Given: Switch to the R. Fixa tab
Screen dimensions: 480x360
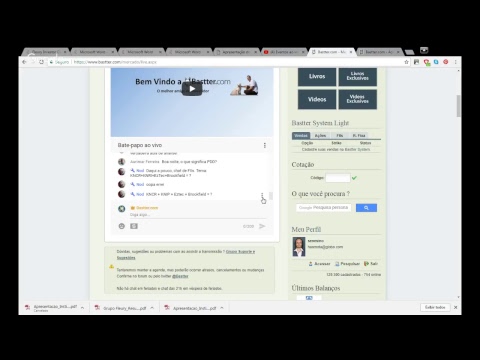Looking at the screenshot, I should click(x=359, y=135).
